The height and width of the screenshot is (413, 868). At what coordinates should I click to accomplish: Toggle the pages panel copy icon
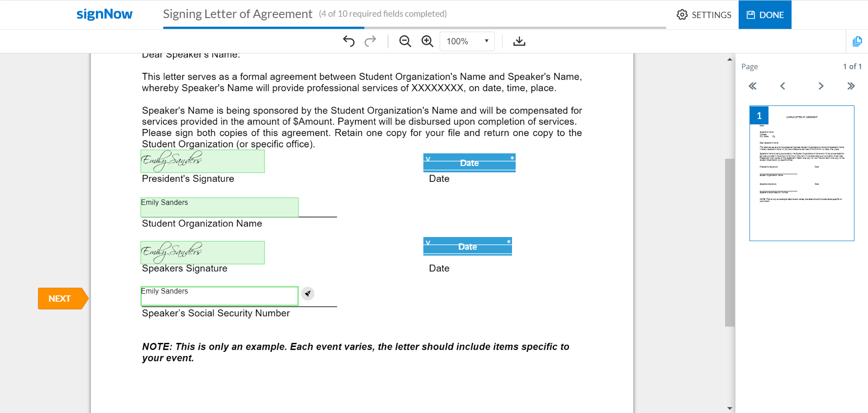(857, 42)
